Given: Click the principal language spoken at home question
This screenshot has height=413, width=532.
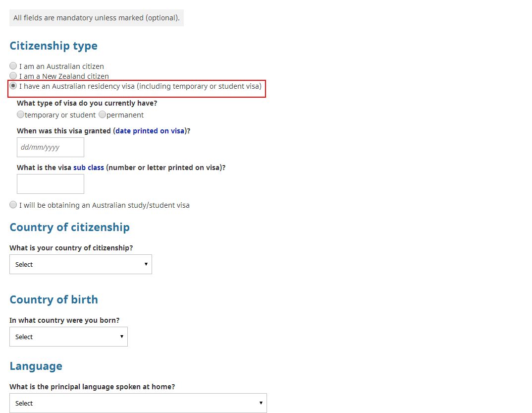Looking at the screenshot, I should click(x=92, y=387).
